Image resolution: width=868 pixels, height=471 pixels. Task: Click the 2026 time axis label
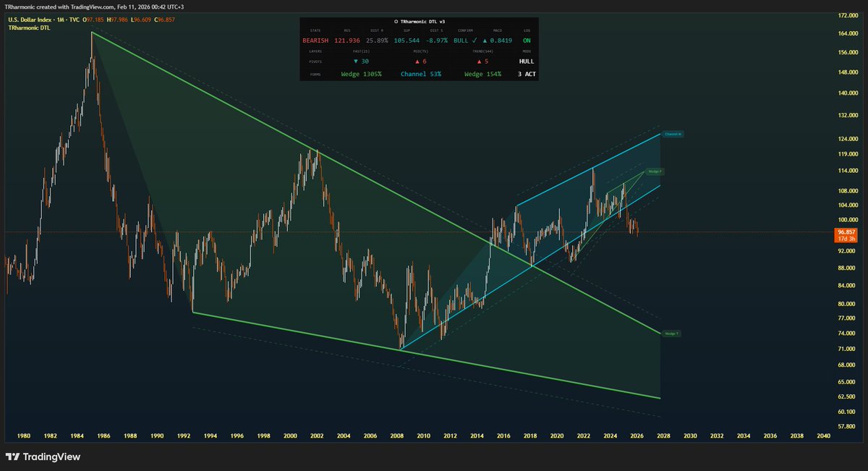pyautogui.click(x=637, y=436)
